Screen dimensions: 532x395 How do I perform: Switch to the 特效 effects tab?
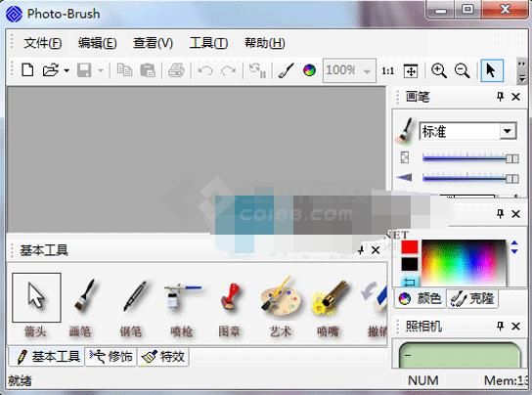point(163,357)
